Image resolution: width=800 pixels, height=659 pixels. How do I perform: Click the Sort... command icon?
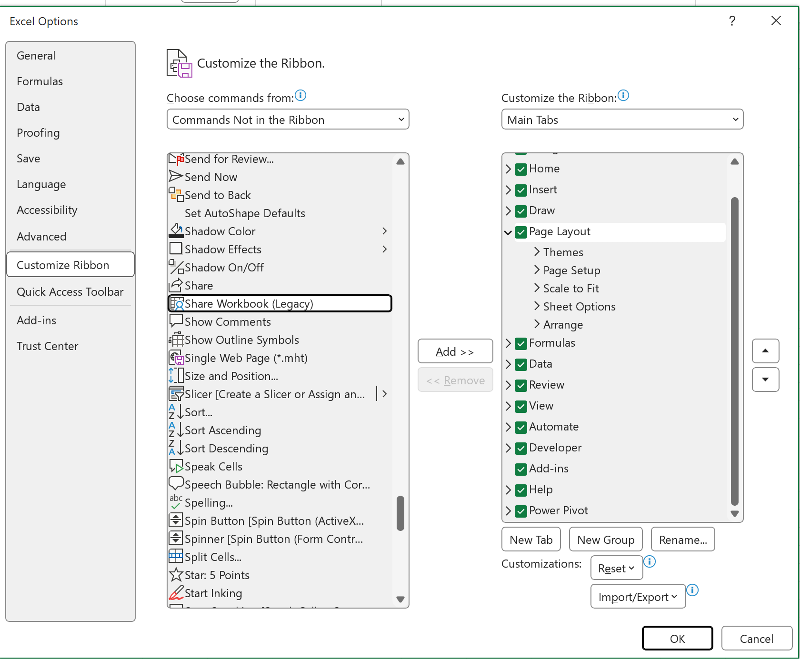[176, 412]
